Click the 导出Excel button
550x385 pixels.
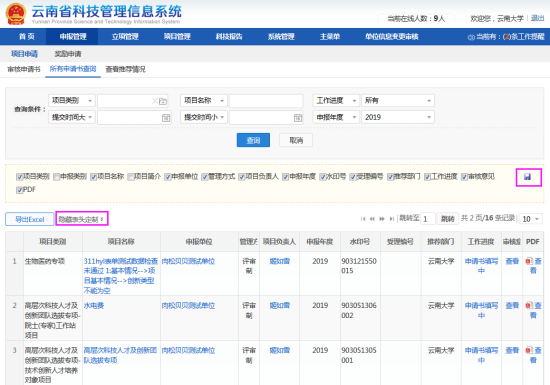29,219
